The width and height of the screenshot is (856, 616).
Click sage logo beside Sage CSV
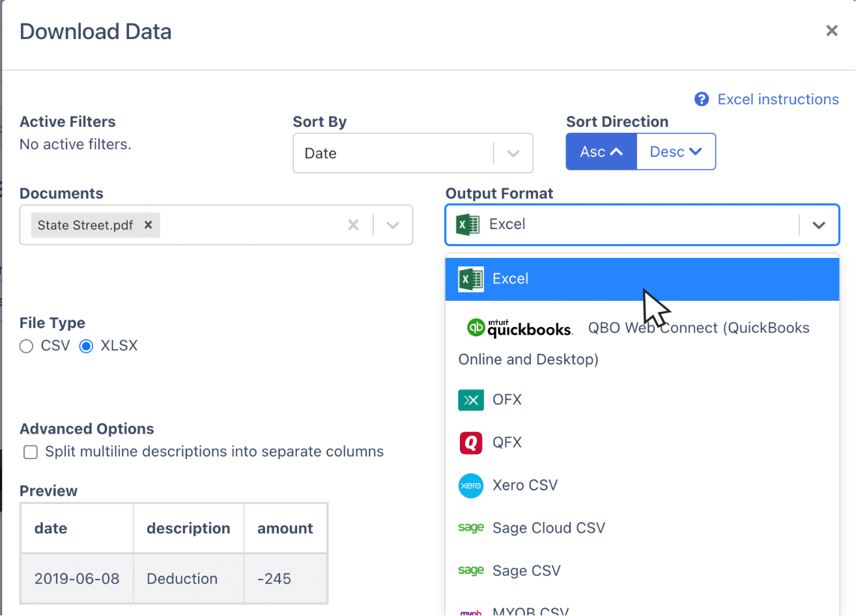(471, 570)
